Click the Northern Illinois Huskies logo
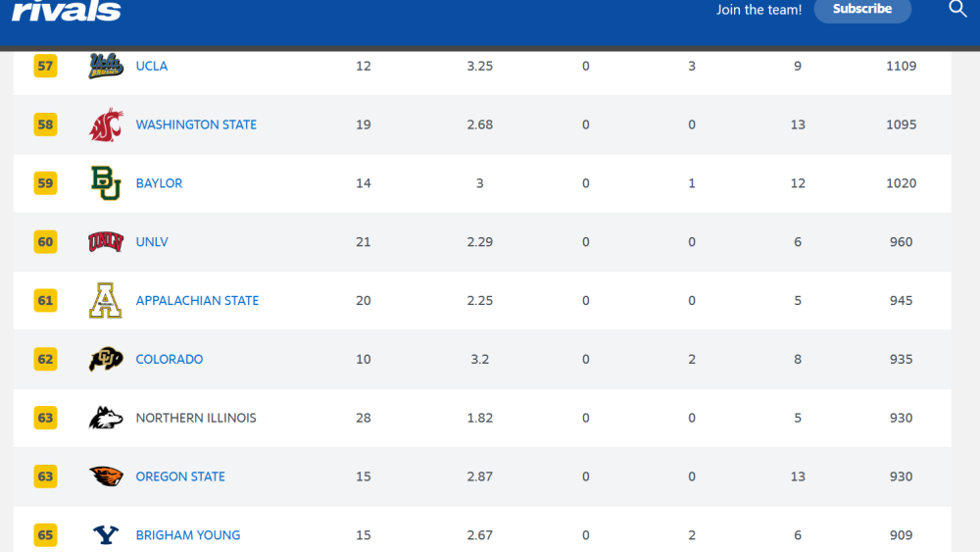 106,418
